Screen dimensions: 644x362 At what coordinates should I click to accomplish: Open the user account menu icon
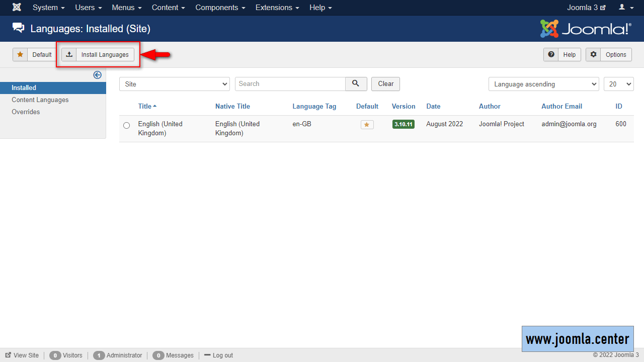[x=626, y=8]
